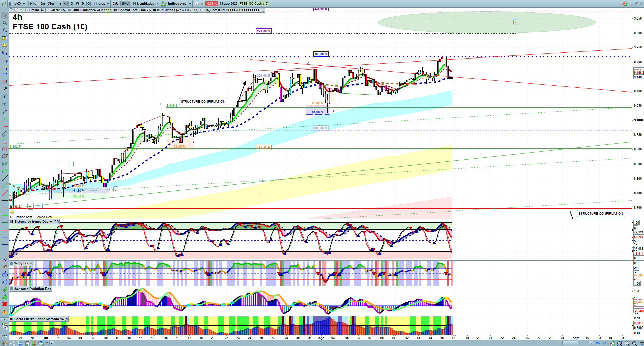Select the red rectangle drawing tool
This screenshot has width=644, height=346.
pyautogui.click(x=5, y=82)
